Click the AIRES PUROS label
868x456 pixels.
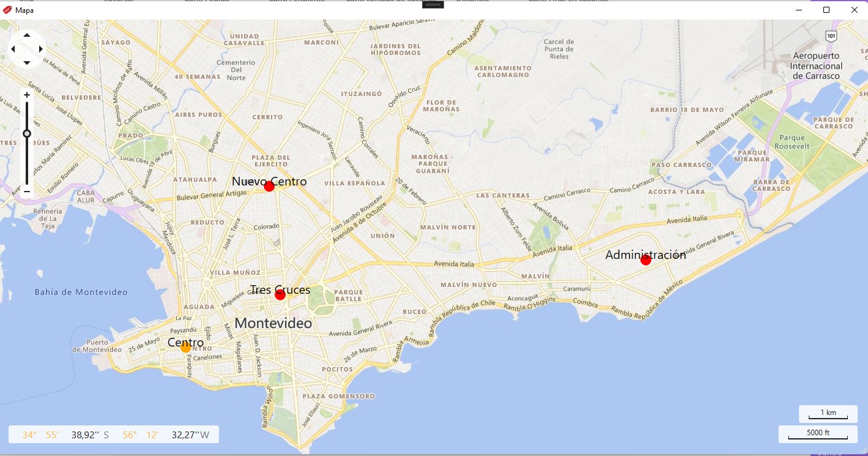pyautogui.click(x=198, y=114)
